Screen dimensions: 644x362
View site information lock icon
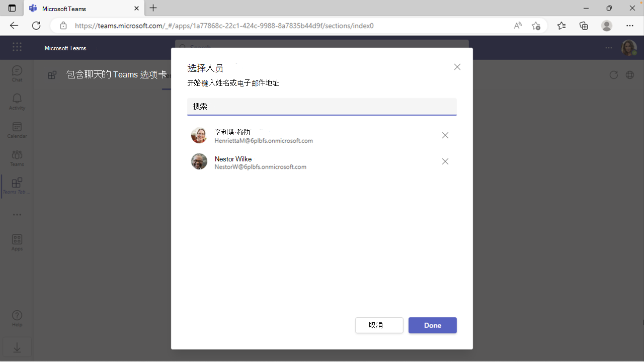[x=63, y=26]
